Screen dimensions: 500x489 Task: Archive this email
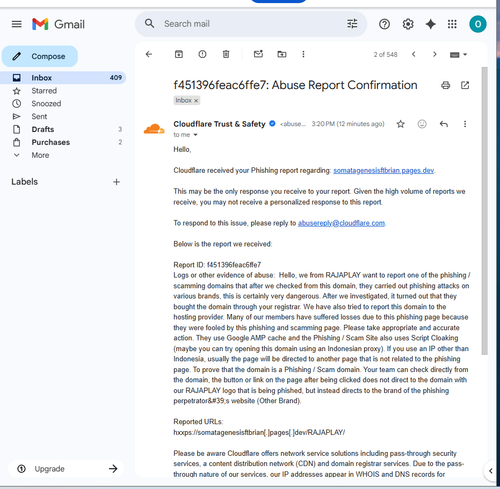click(x=179, y=54)
